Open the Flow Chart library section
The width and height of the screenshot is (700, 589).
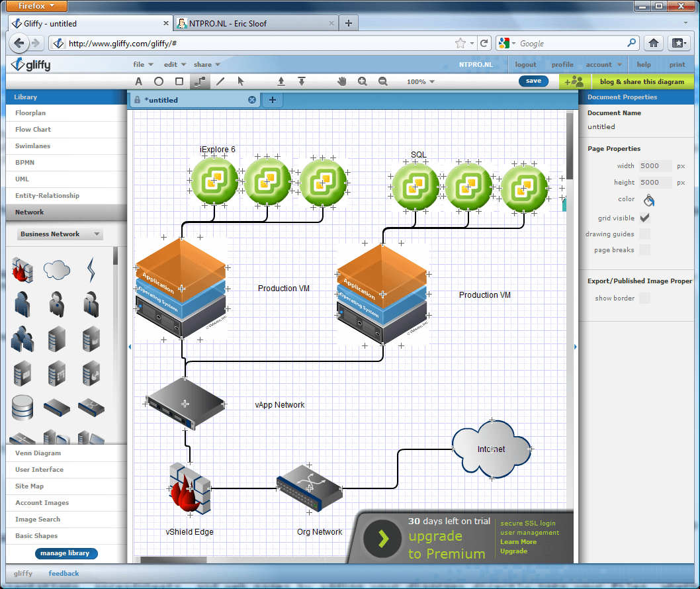(x=66, y=130)
